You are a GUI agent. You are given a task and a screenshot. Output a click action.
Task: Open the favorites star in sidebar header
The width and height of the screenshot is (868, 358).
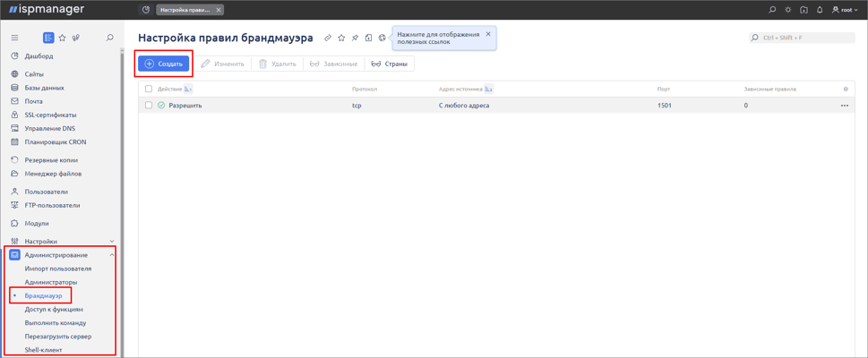(x=62, y=38)
